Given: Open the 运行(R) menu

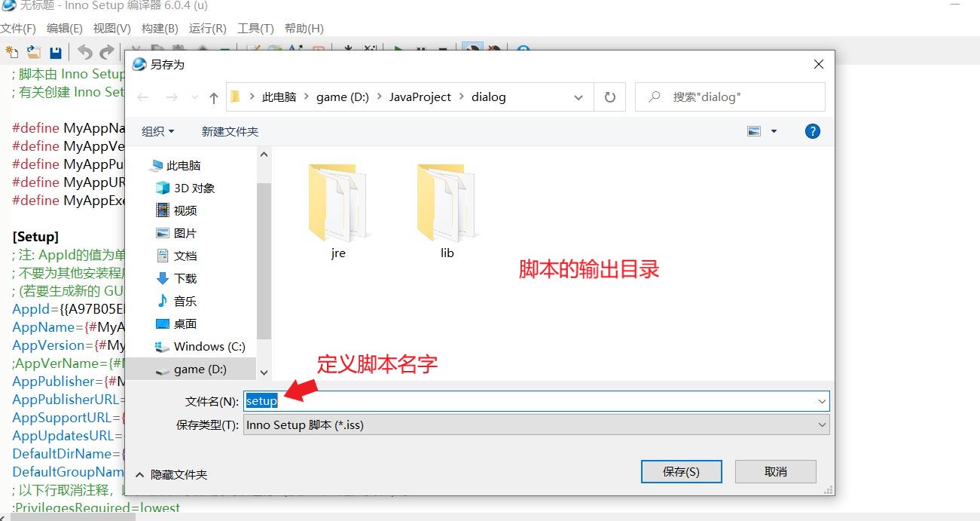Looking at the screenshot, I should coord(208,29).
